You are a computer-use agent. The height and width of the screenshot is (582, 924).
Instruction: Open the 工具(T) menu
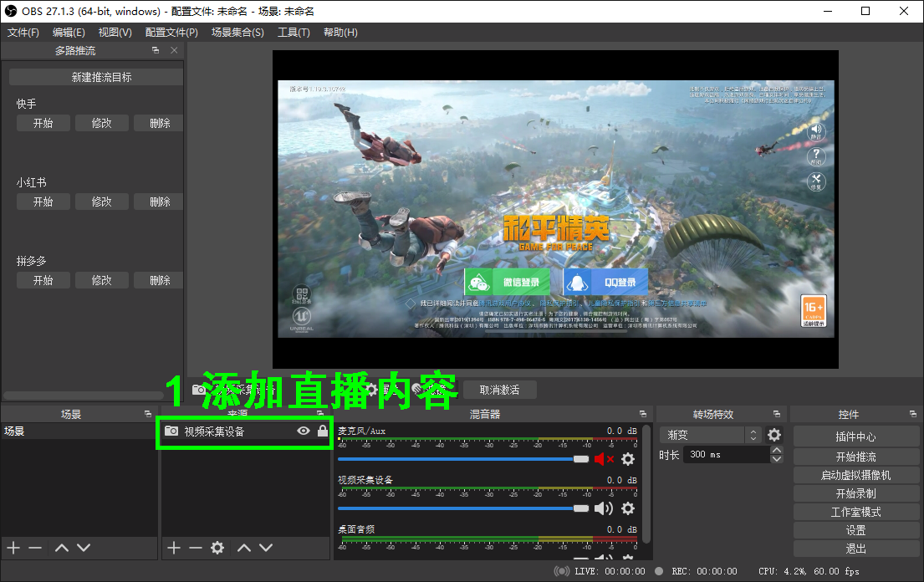[x=294, y=33]
